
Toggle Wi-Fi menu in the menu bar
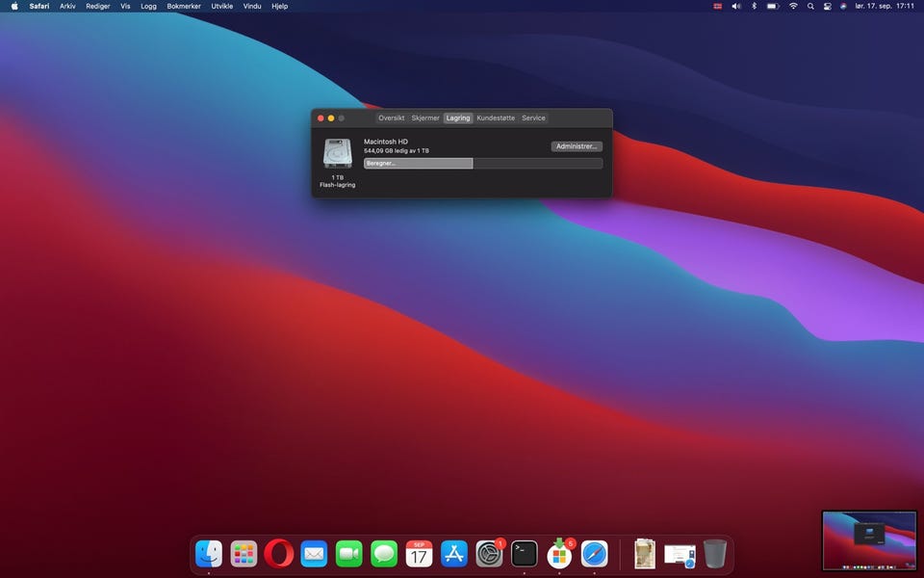click(793, 6)
